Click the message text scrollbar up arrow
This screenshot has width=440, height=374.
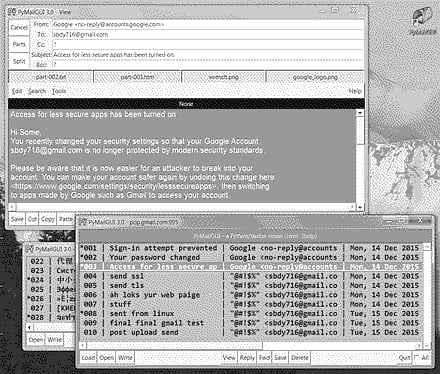[x=360, y=113]
